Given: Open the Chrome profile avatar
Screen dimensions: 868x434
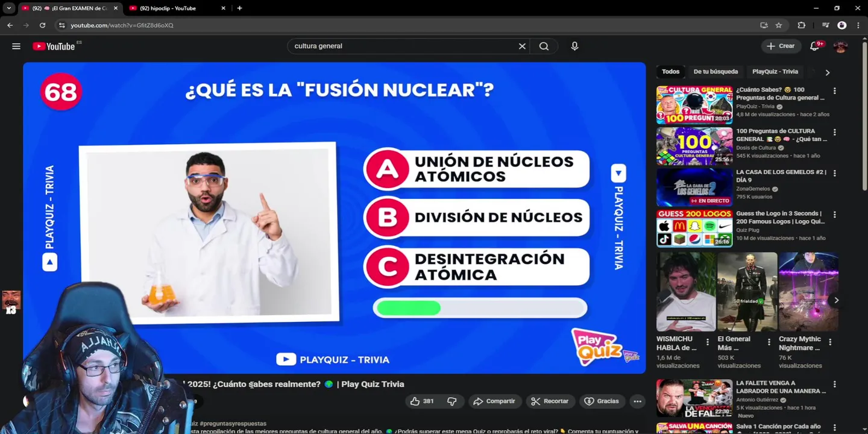Looking at the screenshot, I should pos(842,25).
